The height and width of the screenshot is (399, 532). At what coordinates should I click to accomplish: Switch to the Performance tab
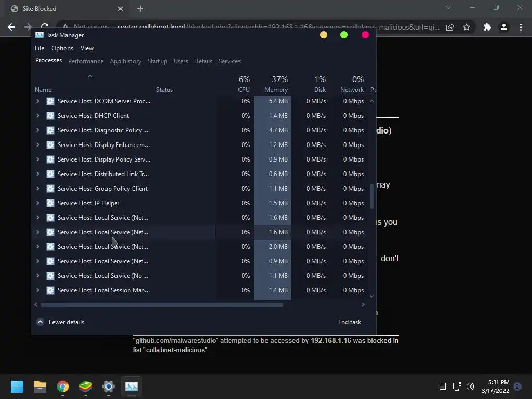86,61
